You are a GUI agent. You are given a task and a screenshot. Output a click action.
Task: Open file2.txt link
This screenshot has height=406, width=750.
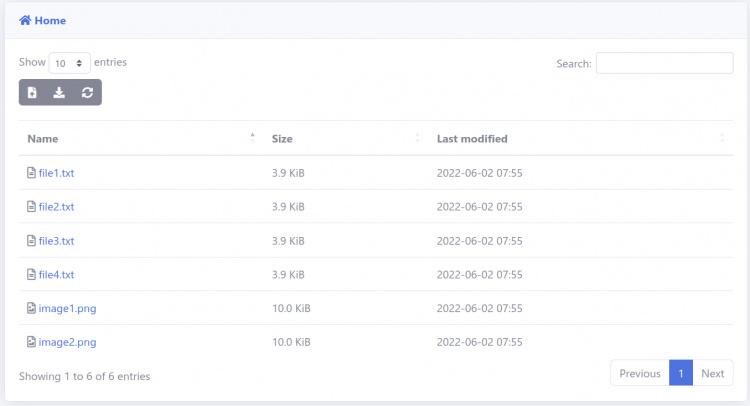(x=56, y=207)
